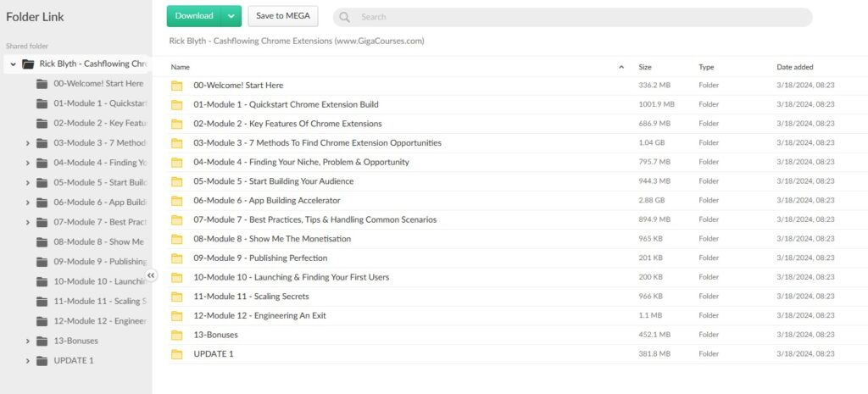
Task: Click folder icon of 07-Module 7 row
Action: tap(176, 219)
